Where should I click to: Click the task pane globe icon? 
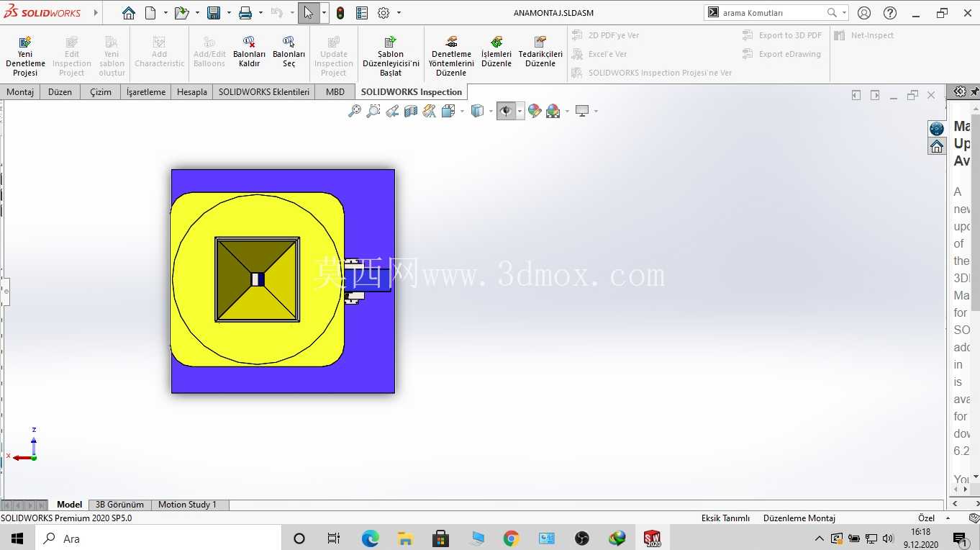click(x=937, y=128)
